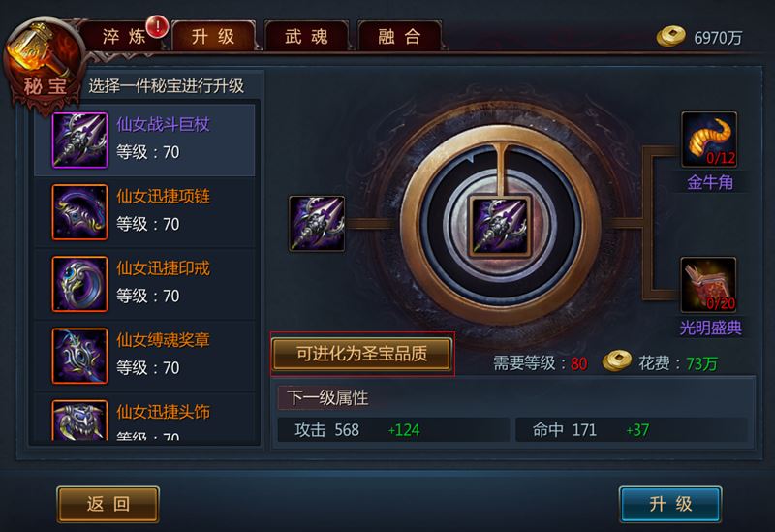Viewport: 775px width, 532px height.
Task: Click the 仙女迅捷印戒 item name text
Action: 163,268
